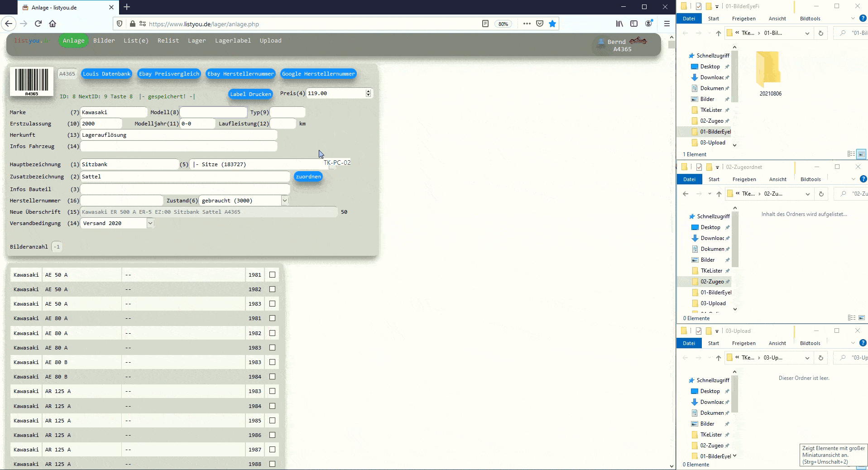Open new Firefox tab with plus
This screenshot has height=470, width=868.
(x=127, y=7)
